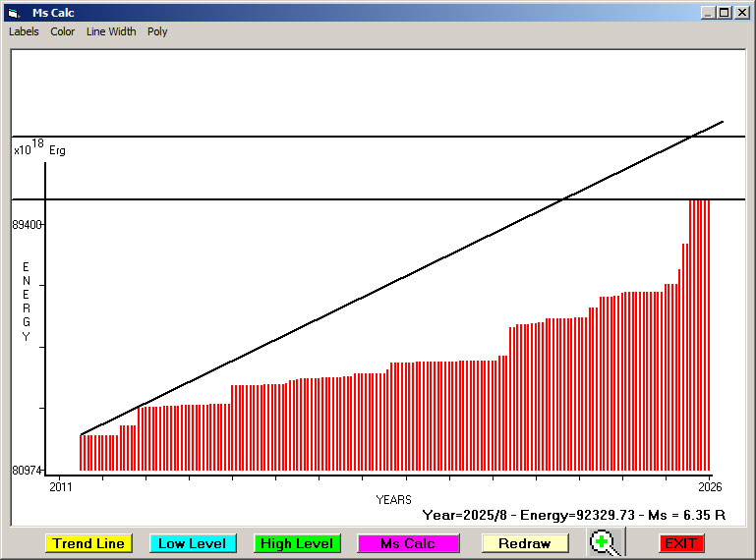Minimize the Ms Calc window
Image resolution: width=756 pixels, height=560 pixels.
pyautogui.click(x=708, y=13)
